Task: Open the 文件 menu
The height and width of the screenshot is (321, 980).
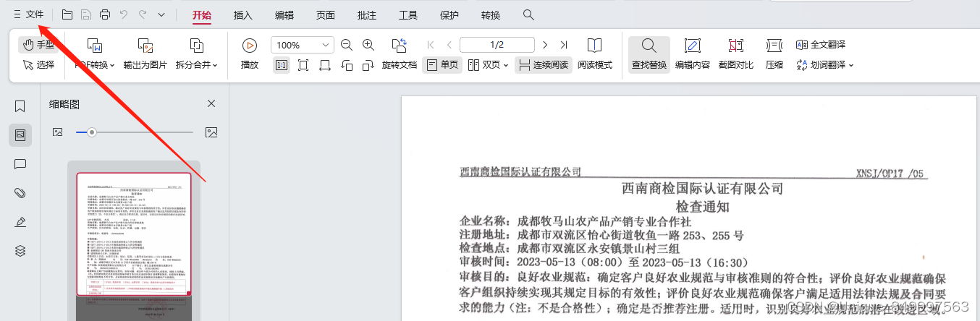Action: pyautogui.click(x=28, y=14)
